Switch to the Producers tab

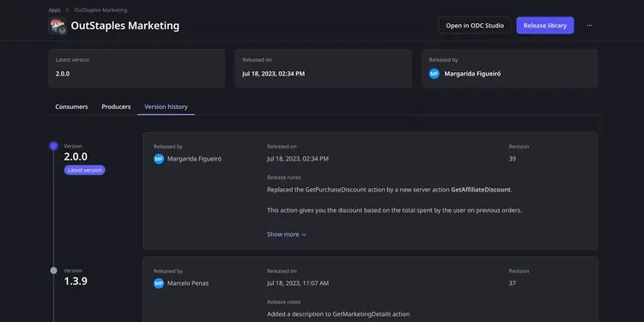[x=116, y=106]
